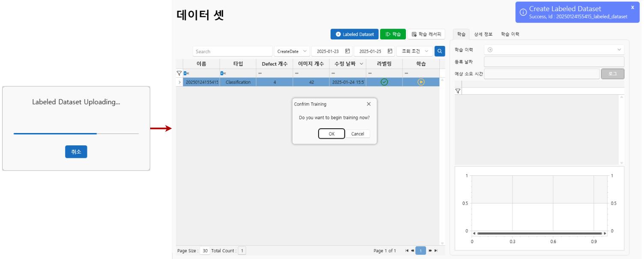Open the CreateDate dropdown
The image size is (644, 259).
tap(292, 51)
